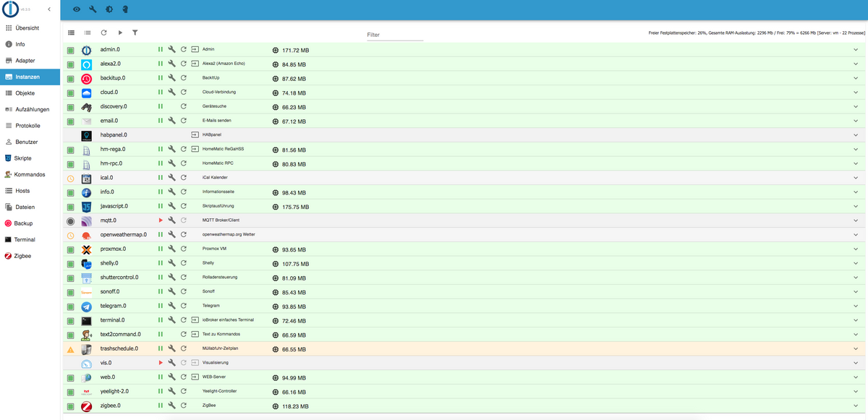Pause the trashschedule.0 instance
Image resolution: width=868 pixels, height=420 pixels.
click(x=161, y=348)
